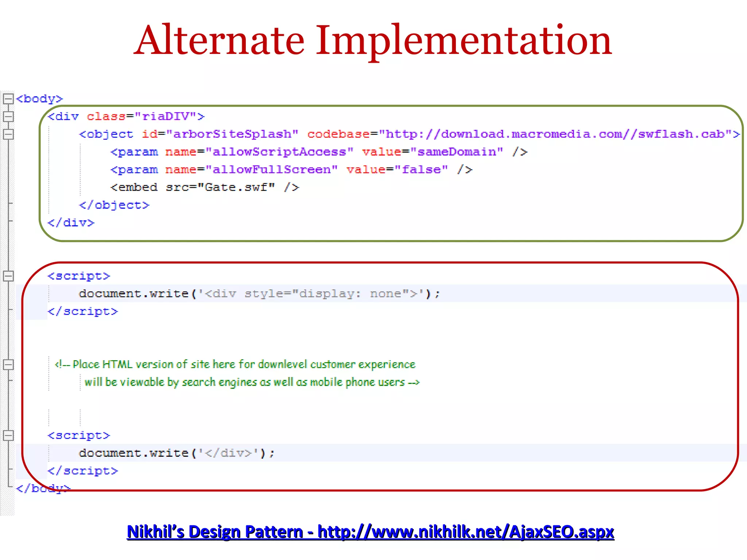Click the opening <body> tag
This screenshot has height=560, width=747.
(39, 99)
